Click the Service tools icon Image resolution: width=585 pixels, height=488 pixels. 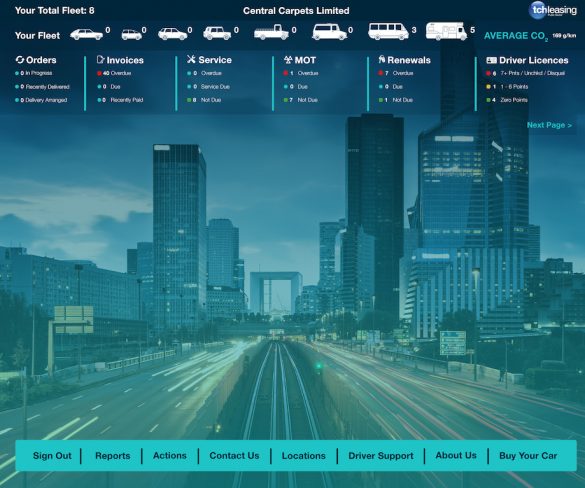click(191, 59)
